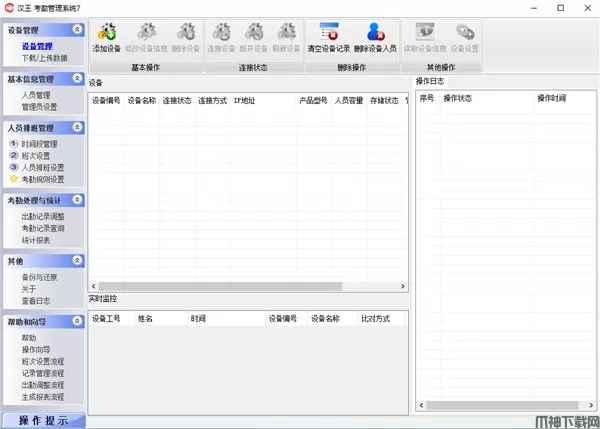This screenshot has height=429, width=600.
Task: Open 管理员设置 in sidebar
Action: 39,107
